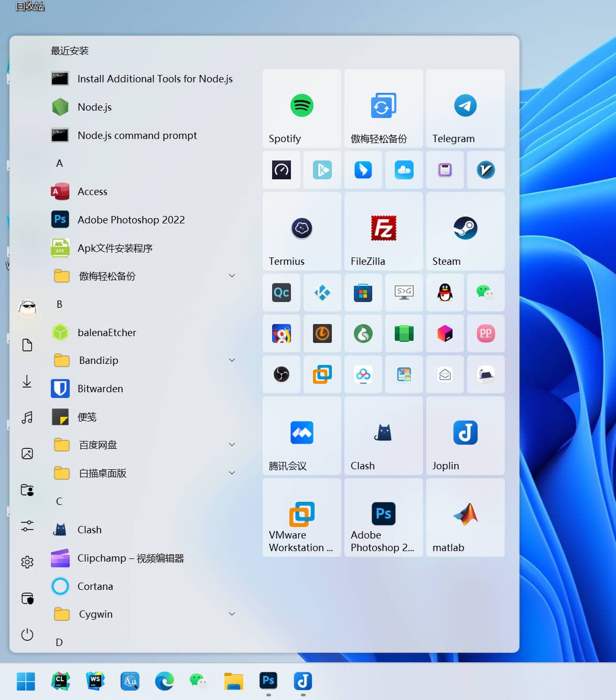
Task: Open Microsoft Edge from the taskbar
Action: click(164, 681)
